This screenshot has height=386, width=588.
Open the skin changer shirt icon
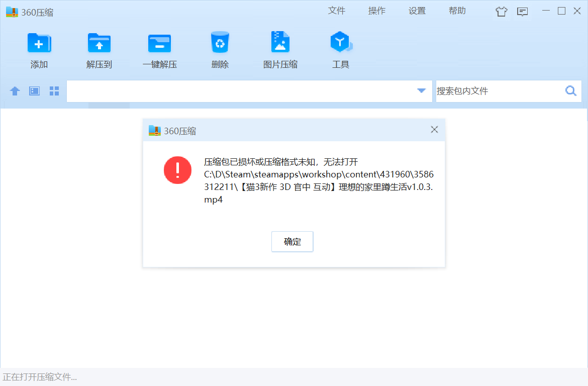pyautogui.click(x=501, y=12)
